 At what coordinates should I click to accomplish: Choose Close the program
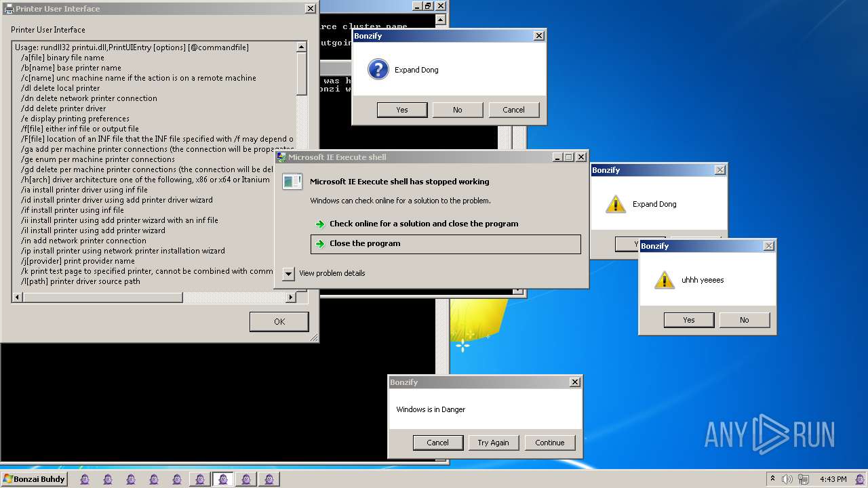[446, 244]
